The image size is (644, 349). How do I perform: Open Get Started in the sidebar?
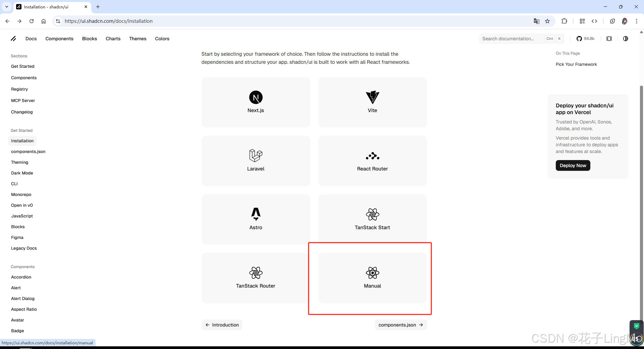[23, 66]
